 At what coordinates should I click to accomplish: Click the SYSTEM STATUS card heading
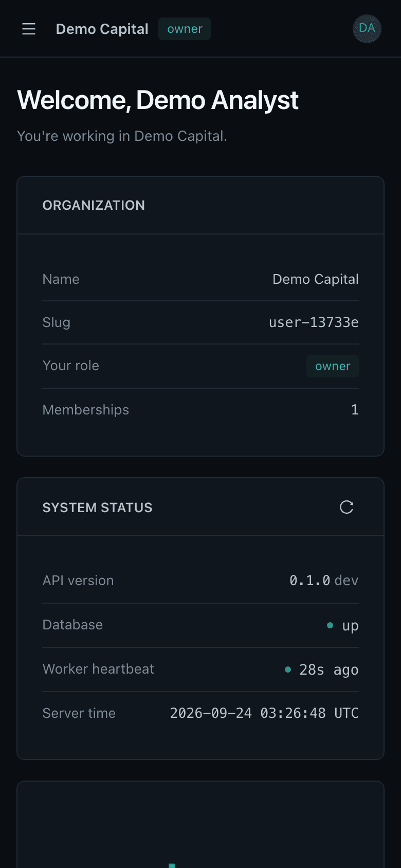[97, 508]
